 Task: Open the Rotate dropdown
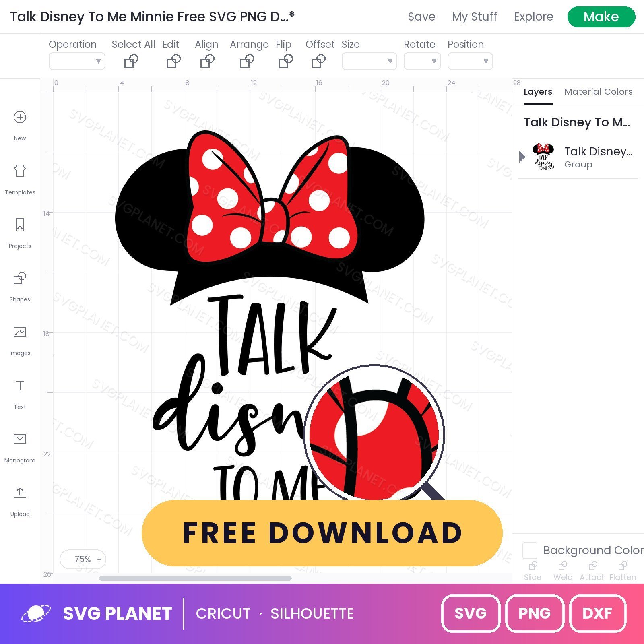tap(422, 61)
